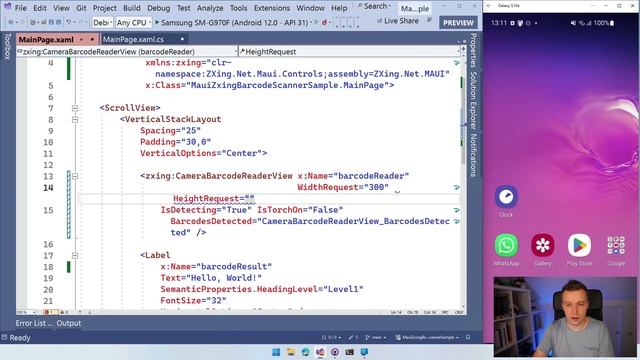This screenshot has height=360, width=640.
Task: Click the Ready status bar text
Action: [20, 338]
